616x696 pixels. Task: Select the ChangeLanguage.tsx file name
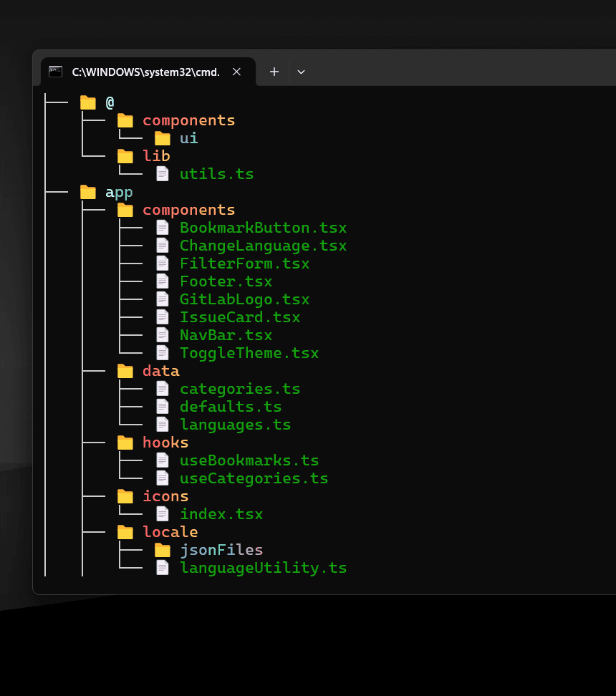tap(264, 246)
